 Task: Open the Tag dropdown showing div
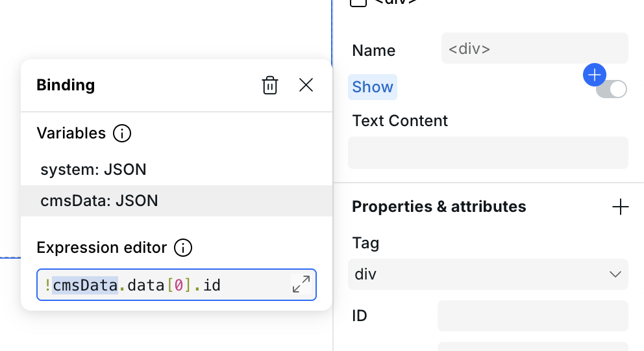click(488, 274)
